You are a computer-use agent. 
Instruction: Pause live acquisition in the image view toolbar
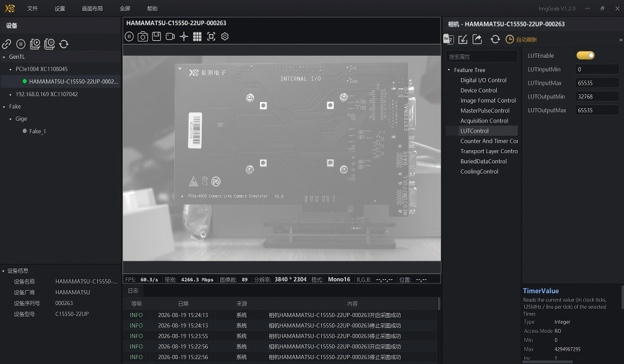(x=129, y=37)
